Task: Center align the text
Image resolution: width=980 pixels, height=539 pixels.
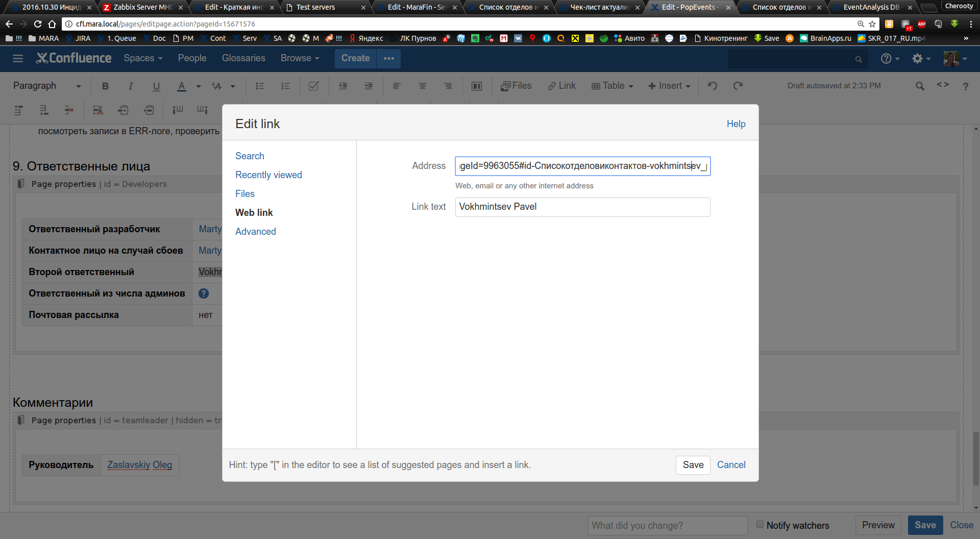Action: [x=422, y=86]
